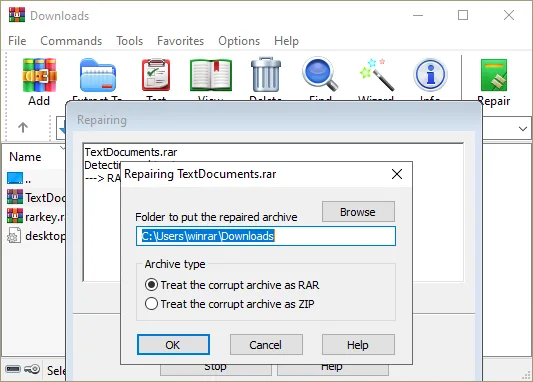The height and width of the screenshot is (382, 533).
Task: Confirm repair with OK button
Action: pyautogui.click(x=173, y=345)
